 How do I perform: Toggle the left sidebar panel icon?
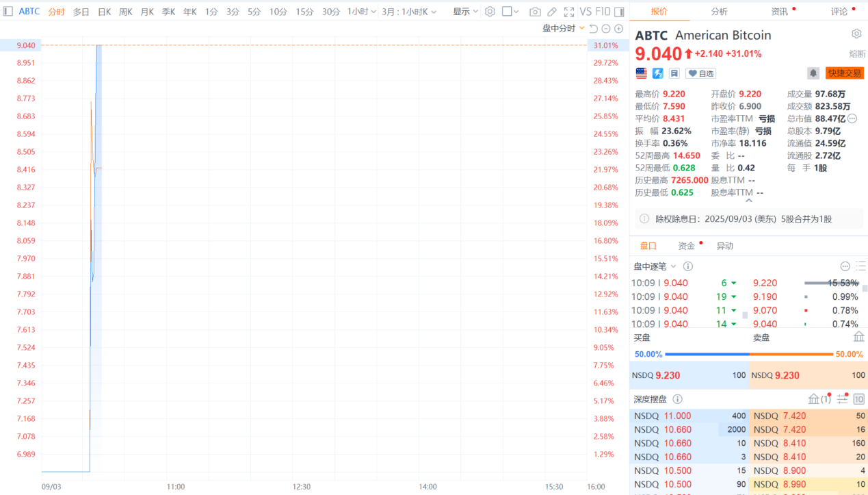pyautogui.click(x=8, y=12)
